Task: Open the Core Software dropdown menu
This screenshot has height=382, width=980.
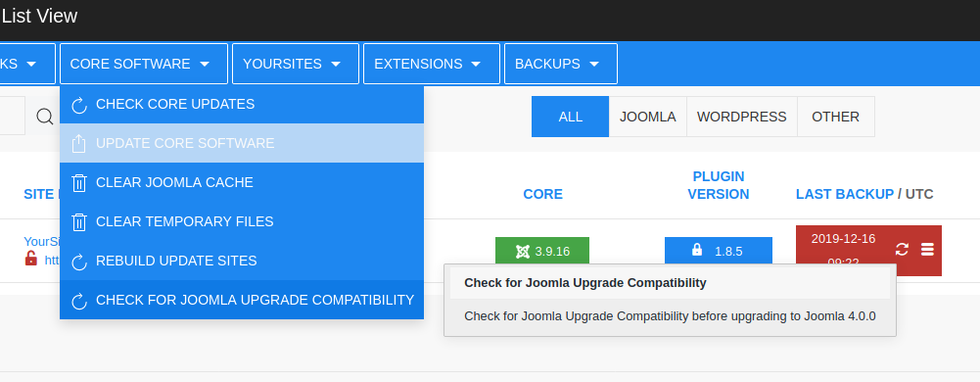Action: pos(144,63)
